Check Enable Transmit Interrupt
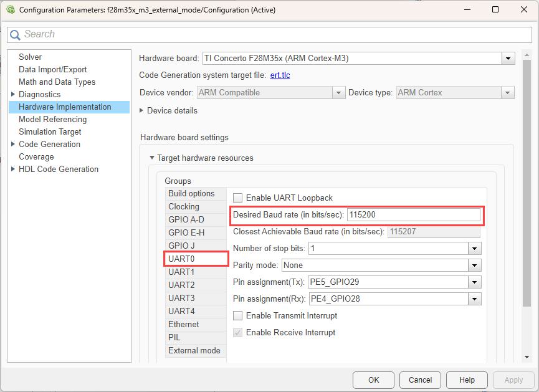Screen dimensions: 539x392 tap(237, 316)
